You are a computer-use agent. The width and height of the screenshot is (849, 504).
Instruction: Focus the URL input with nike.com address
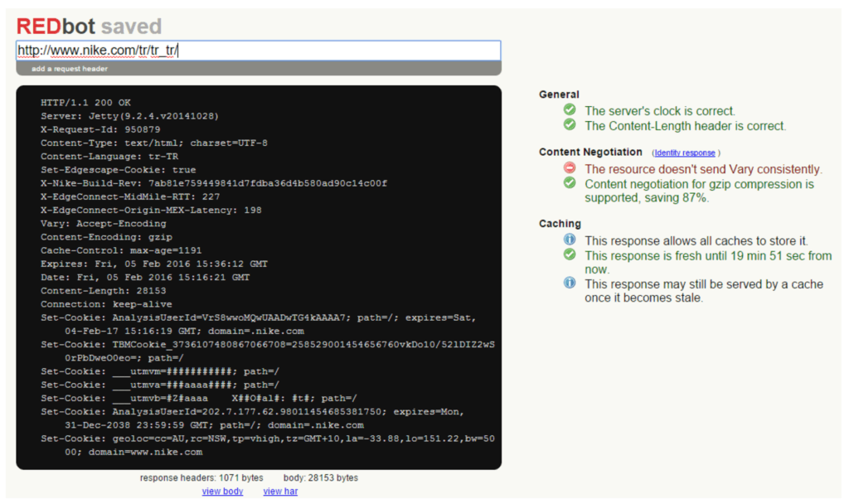pos(259,51)
